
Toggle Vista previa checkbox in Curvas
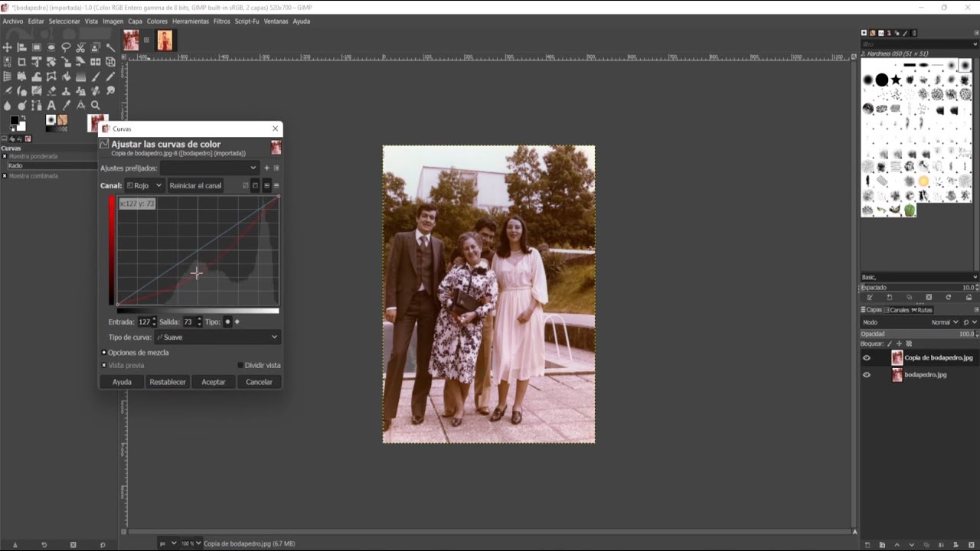click(104, 365)
